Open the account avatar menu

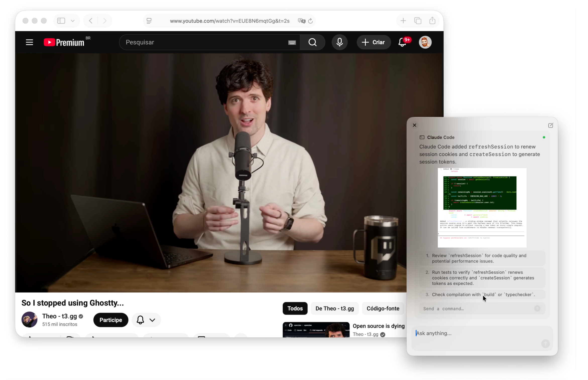click(425, 42)
